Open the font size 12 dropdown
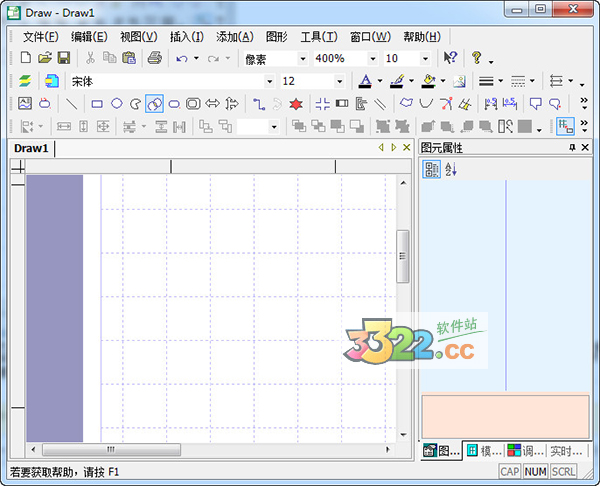The image size is (600, 486). tap(340, 81)
